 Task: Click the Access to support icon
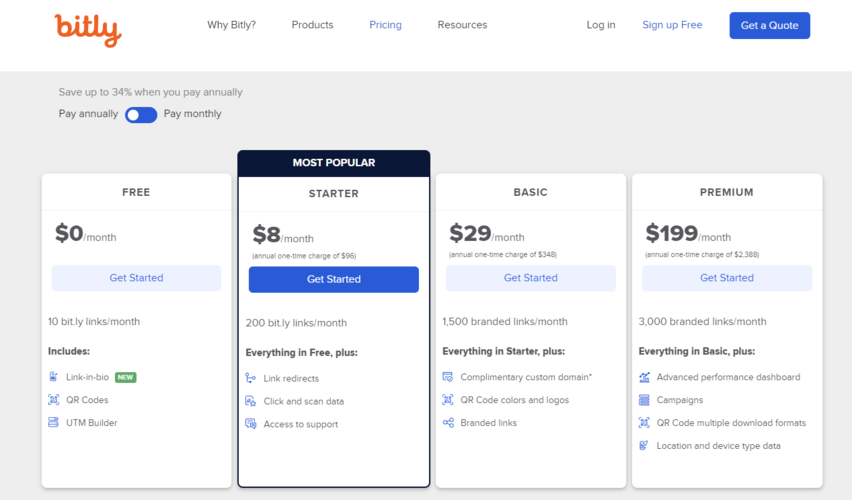click(251, 424)
